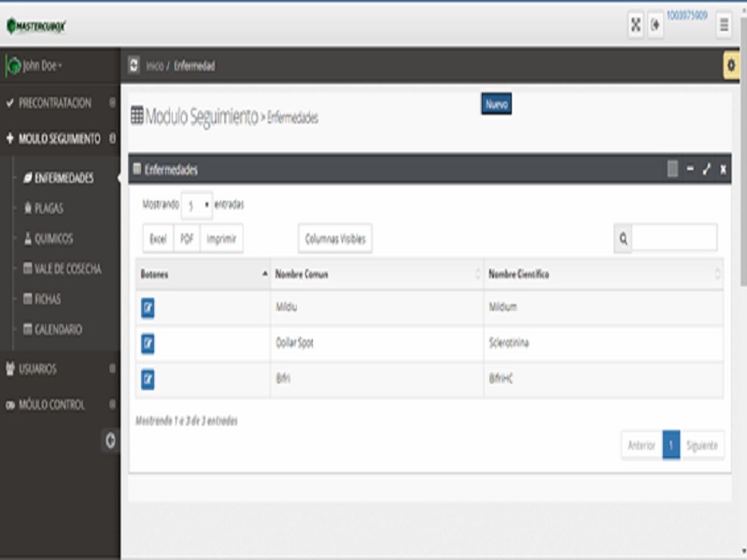Click the Inicio breadcrumb link
The image size is (747, 560).
coord(154,65)
